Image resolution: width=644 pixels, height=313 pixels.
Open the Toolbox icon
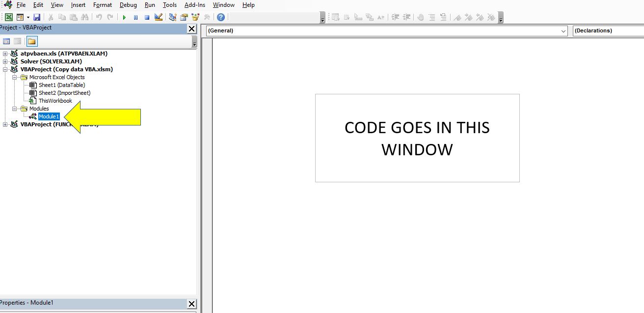pos(207,17)
